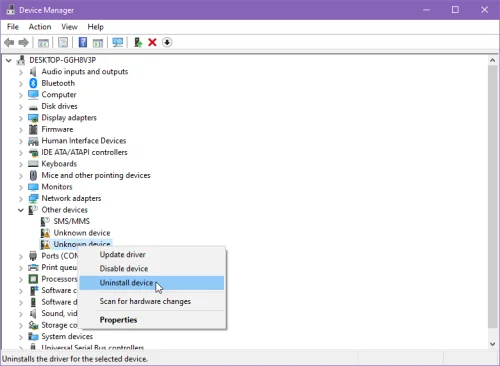The width and height of the screenshot is (500, 366).
Task: Expand the Print queues node
Action: click(21, 268)
